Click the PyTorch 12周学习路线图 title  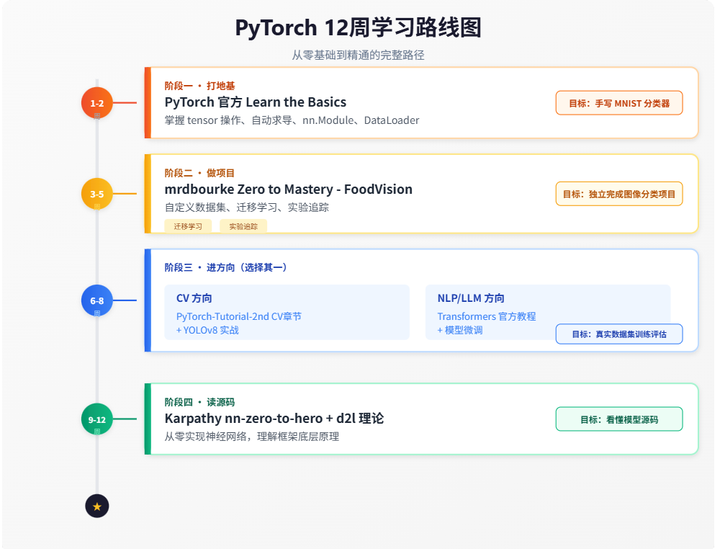[x=358, y=28]
